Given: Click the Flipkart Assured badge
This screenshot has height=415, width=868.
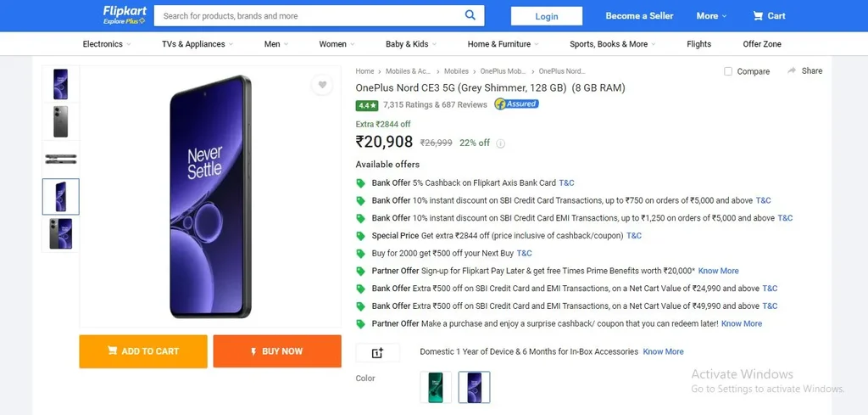Looking at the screenshot, I should (x=516, y=104).
